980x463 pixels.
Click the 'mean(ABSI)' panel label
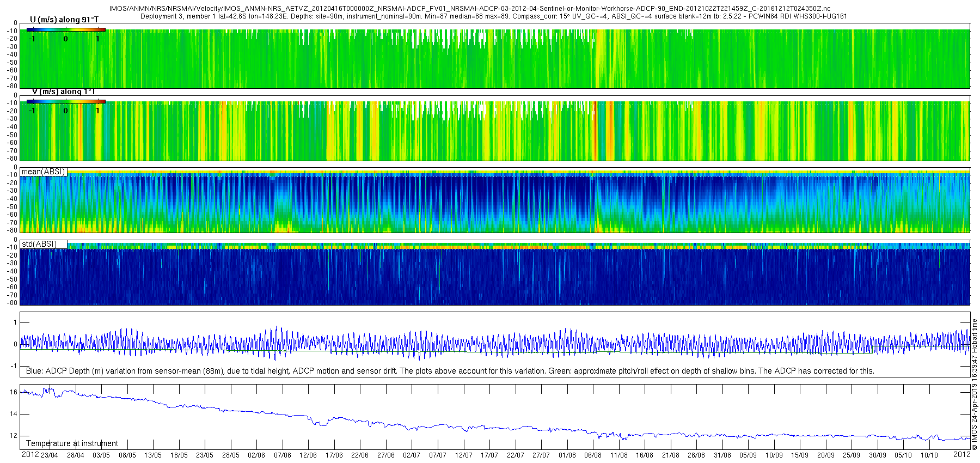(x=43, y=172)
